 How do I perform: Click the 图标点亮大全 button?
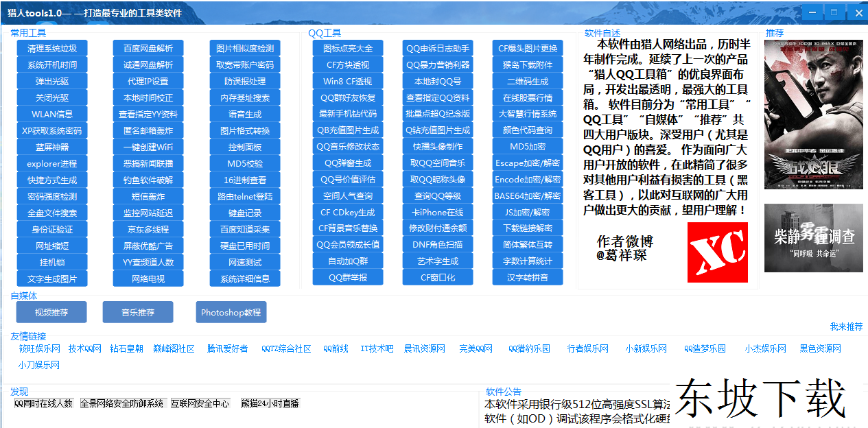pyautogui.click(x=348, y=49)
